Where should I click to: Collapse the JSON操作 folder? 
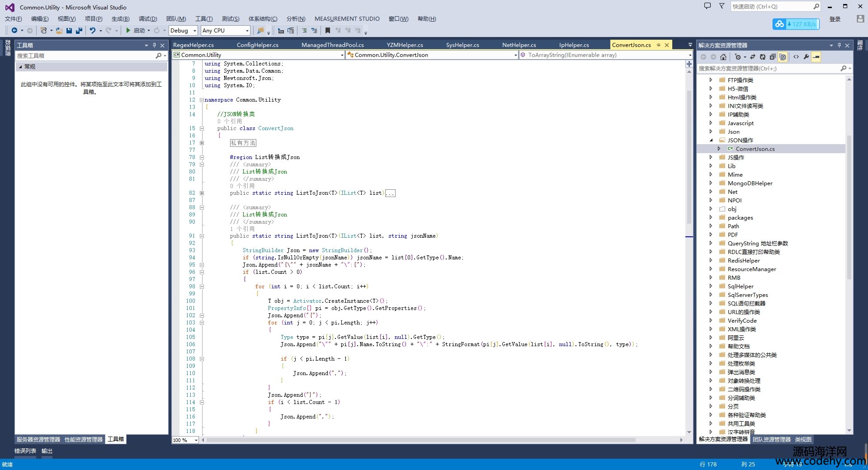coord(711,140)
